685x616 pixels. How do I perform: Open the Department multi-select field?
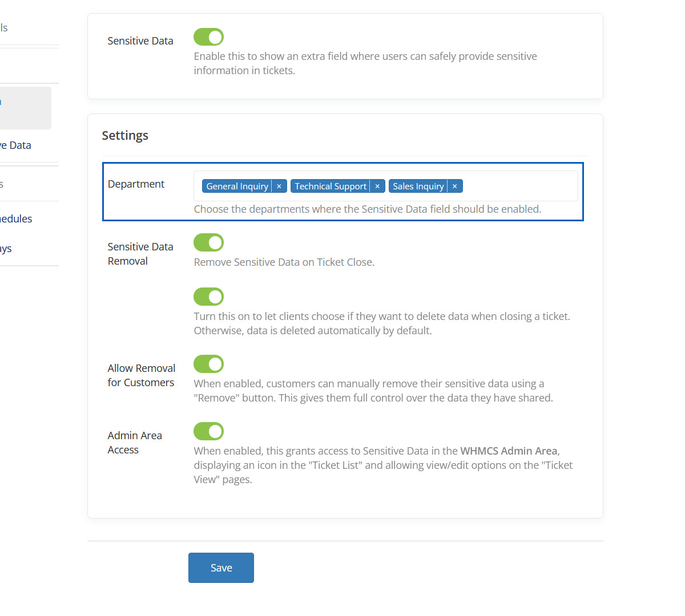click(x=519, y=187)
